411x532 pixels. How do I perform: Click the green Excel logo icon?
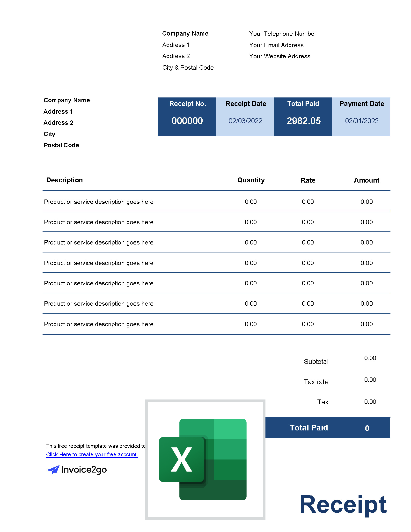tap(203, 459)
